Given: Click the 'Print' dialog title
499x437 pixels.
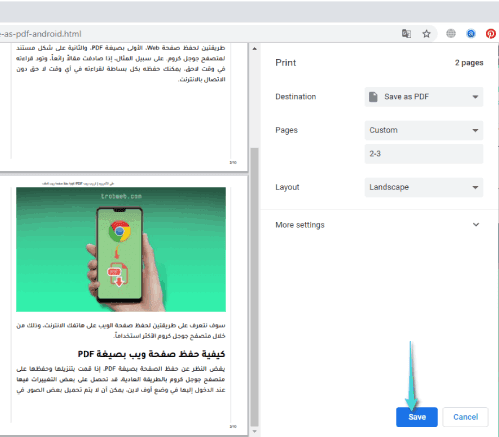Looking at the screenshot, I should 286,63.
